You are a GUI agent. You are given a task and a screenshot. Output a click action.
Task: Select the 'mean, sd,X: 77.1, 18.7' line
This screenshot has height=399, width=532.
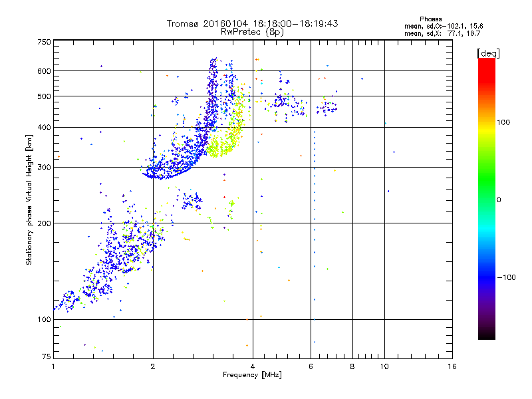(442, 33)
